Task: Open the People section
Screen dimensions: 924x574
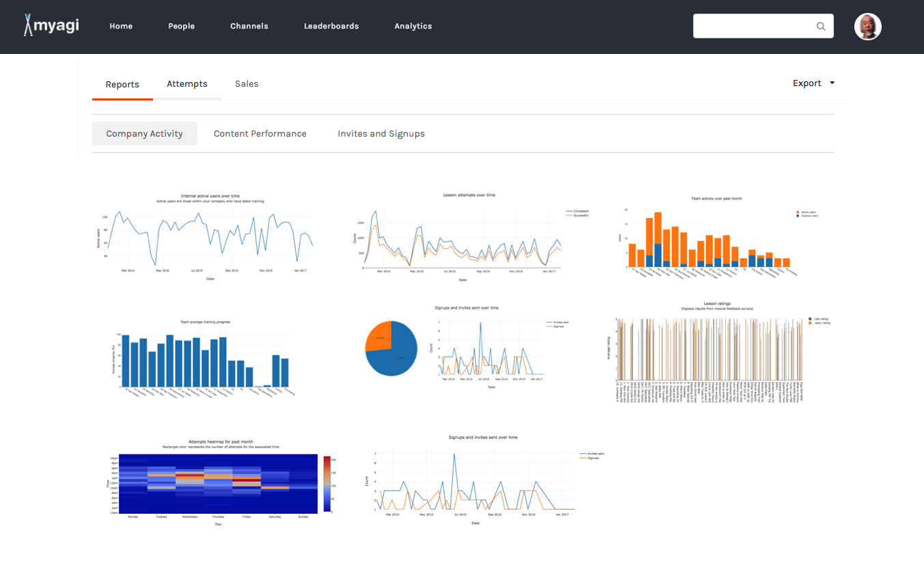Action: [x=182, y=26]
